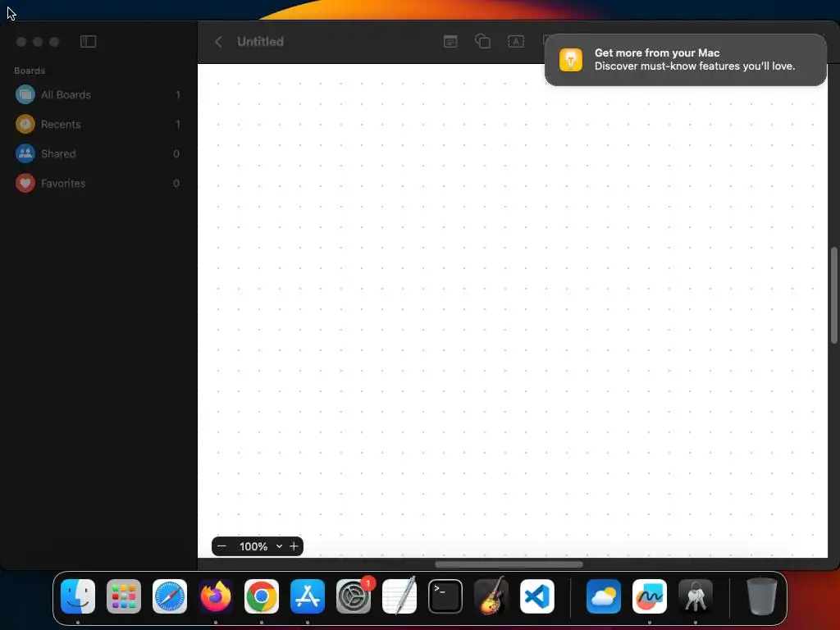
Task: Click the Freeform app icon in the Dock
Action: [x=650, y=596]
